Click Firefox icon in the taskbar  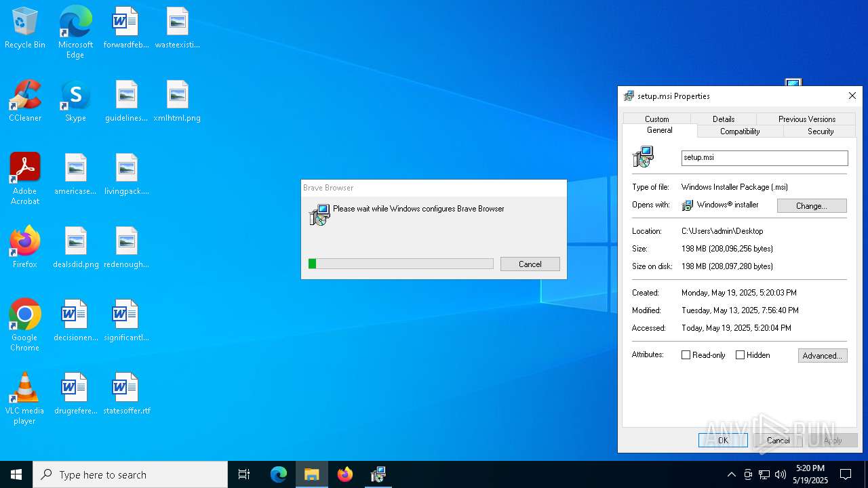345,474
